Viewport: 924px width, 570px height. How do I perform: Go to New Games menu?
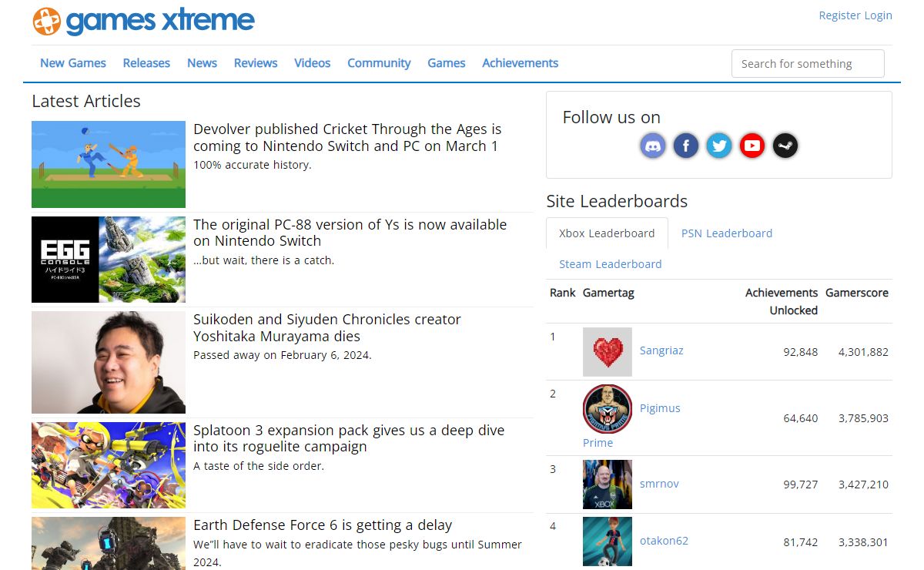[73, 63]
